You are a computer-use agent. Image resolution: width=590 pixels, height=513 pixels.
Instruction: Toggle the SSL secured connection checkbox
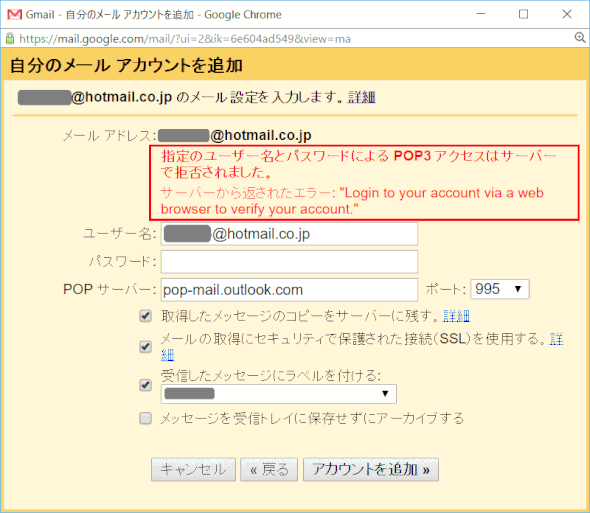coord(146,347)
